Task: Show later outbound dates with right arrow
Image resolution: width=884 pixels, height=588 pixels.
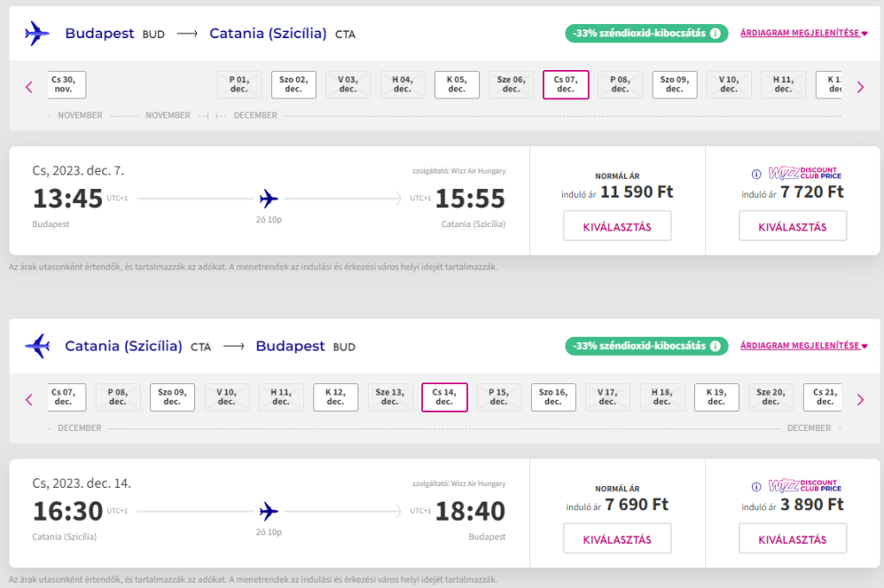Action: (860, 86)
